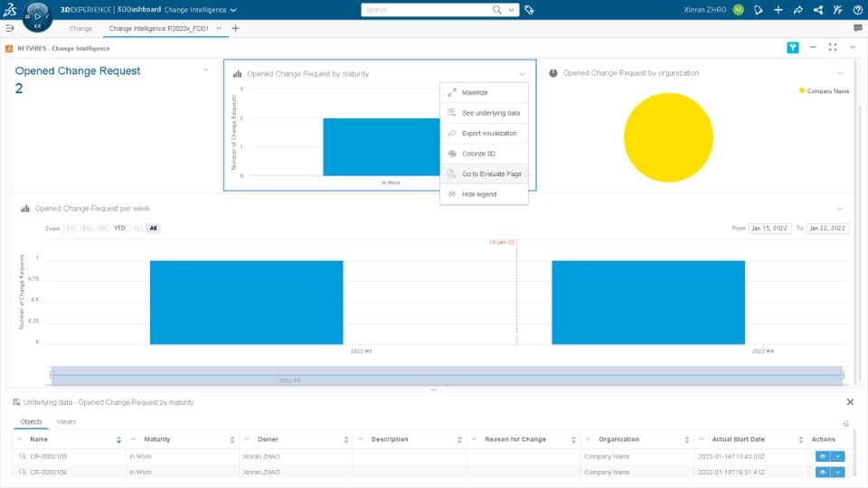Select the All zoom range option
The height and width of the screenshot is (488, 868).
pos(154,228)
